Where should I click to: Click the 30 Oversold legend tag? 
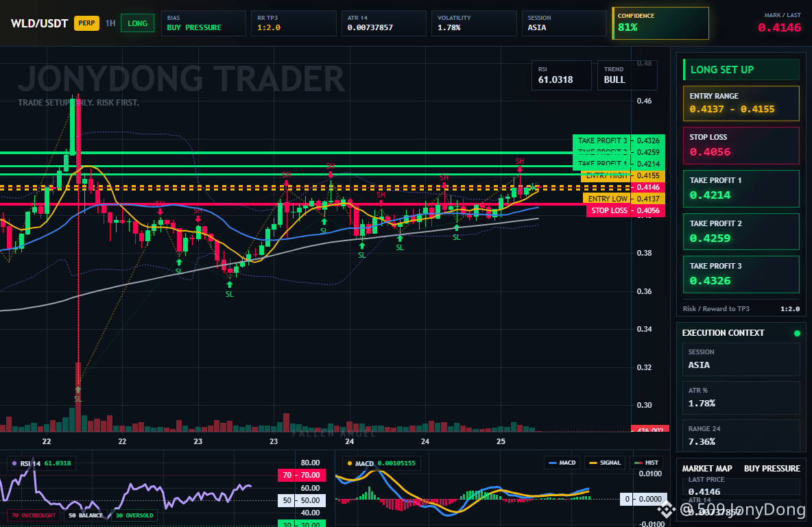(x=134, y=515)
